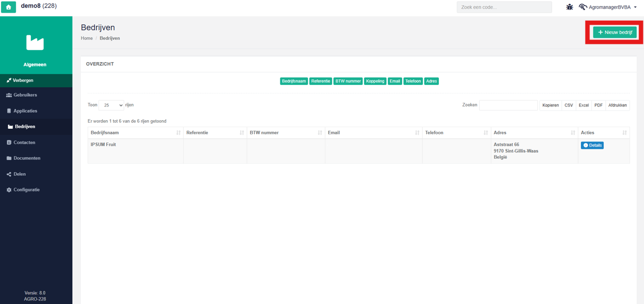Open Details for IPSUM Fruit
Viewport: 644px width, 304px height.
point(592,145)
